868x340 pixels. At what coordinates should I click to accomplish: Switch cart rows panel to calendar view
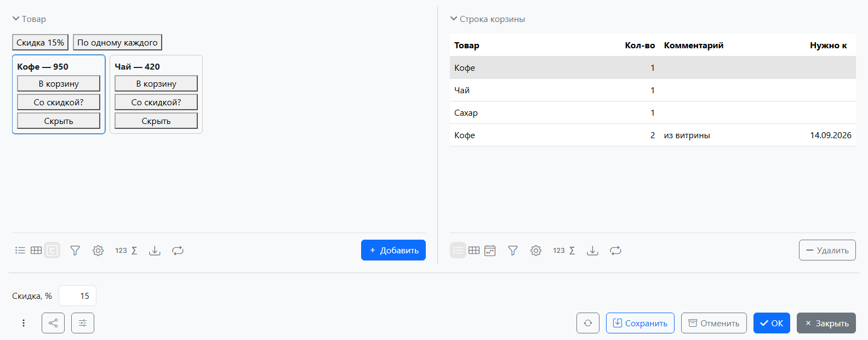pos(490,251)
